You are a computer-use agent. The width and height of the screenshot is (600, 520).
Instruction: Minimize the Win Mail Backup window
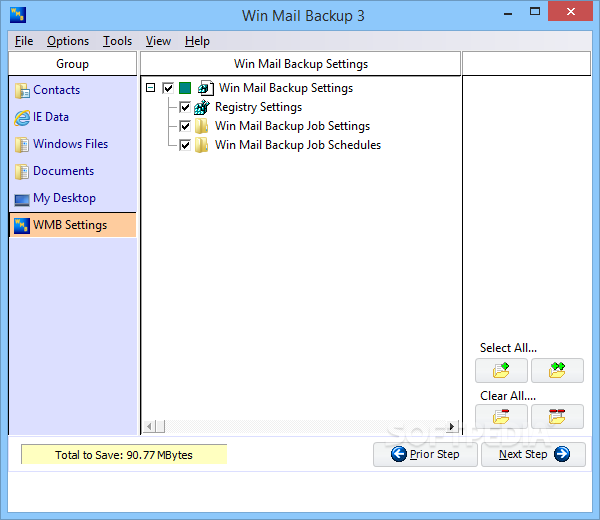508,12
